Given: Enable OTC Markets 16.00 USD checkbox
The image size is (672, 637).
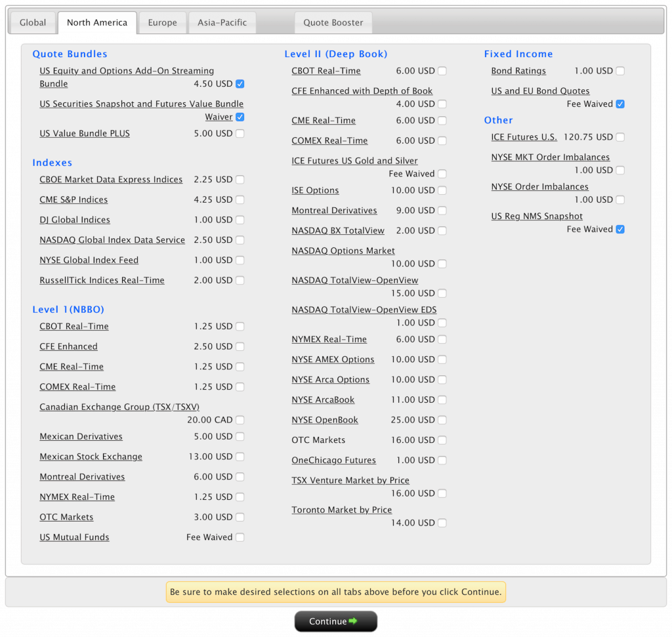Looking at the screenshot, I should 442,440.
